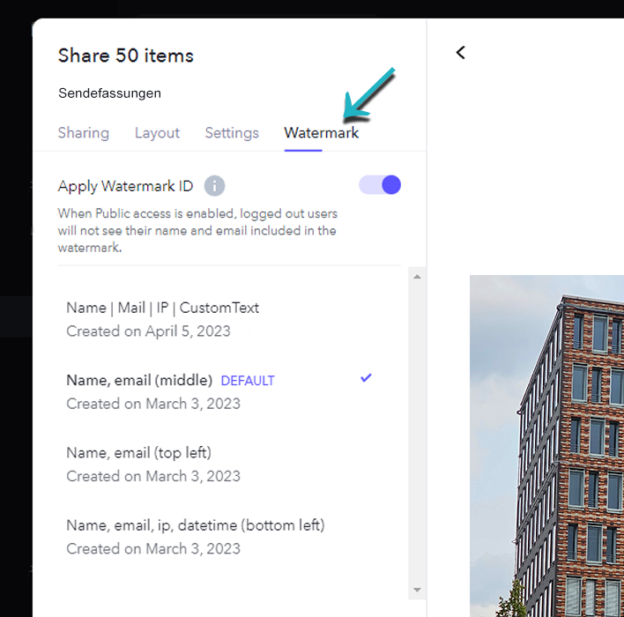The image size is (624, 617).
Task: Go to the Settings tab
Action: click(x=231, y=133)
